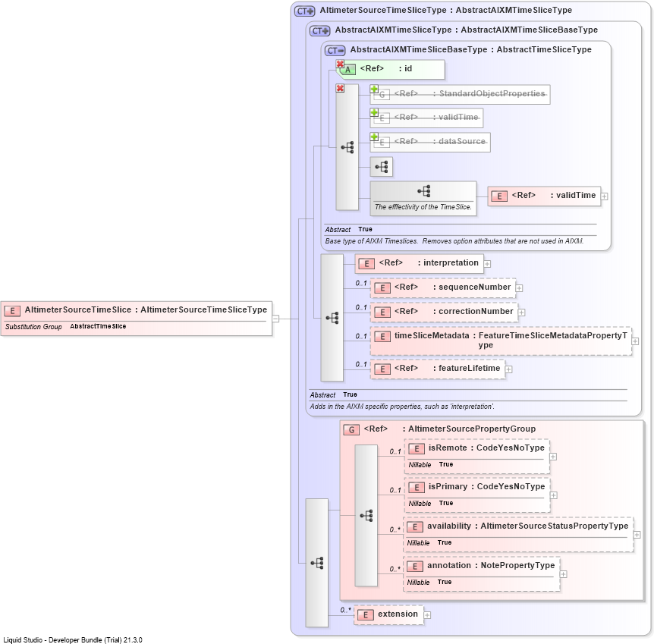Click E icon of correctionNumber element
The height and width of the screenshot is (644, 654).
tap(382, 312)
